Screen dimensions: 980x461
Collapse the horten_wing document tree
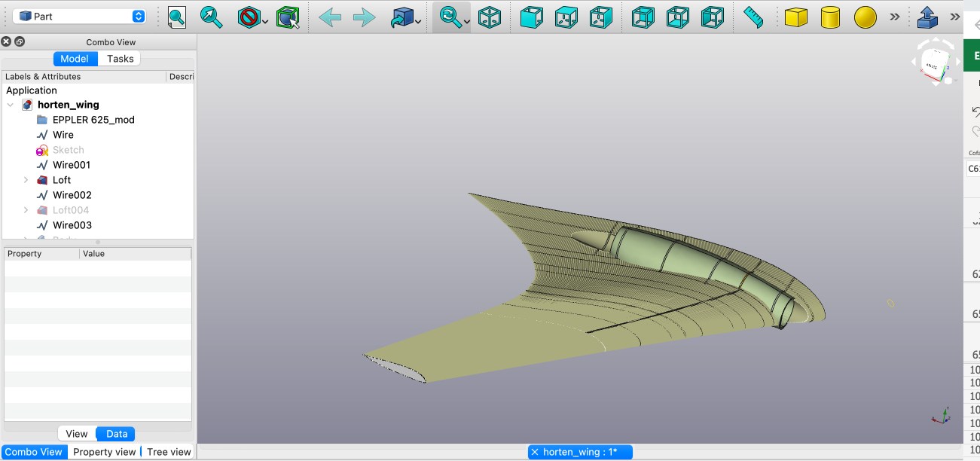(x=11, y=105)
